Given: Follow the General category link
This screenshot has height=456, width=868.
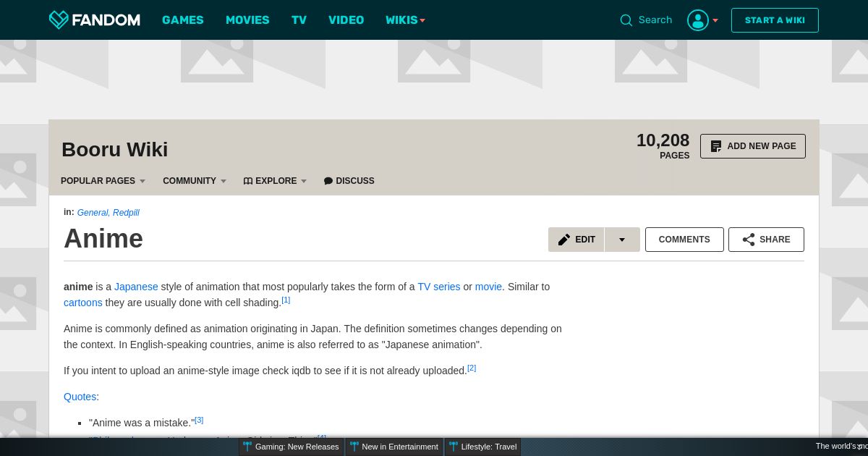Looking at the screenshot, I should (x=93, y=213).
